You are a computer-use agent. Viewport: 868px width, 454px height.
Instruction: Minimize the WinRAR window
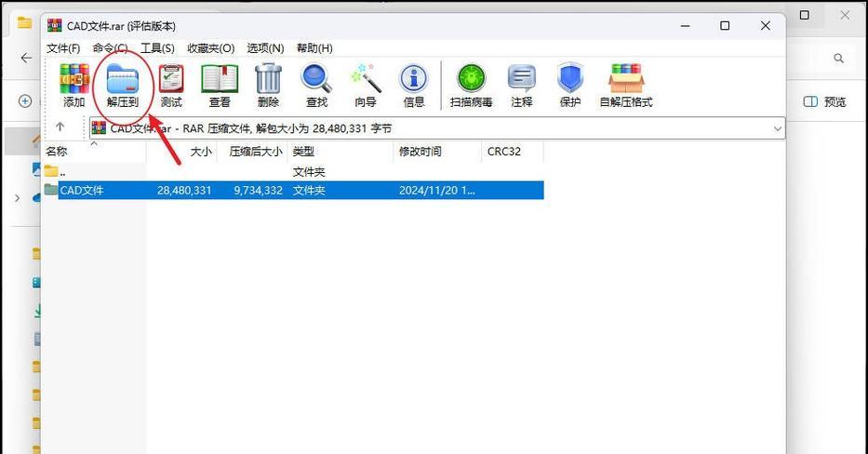point(686,25)
